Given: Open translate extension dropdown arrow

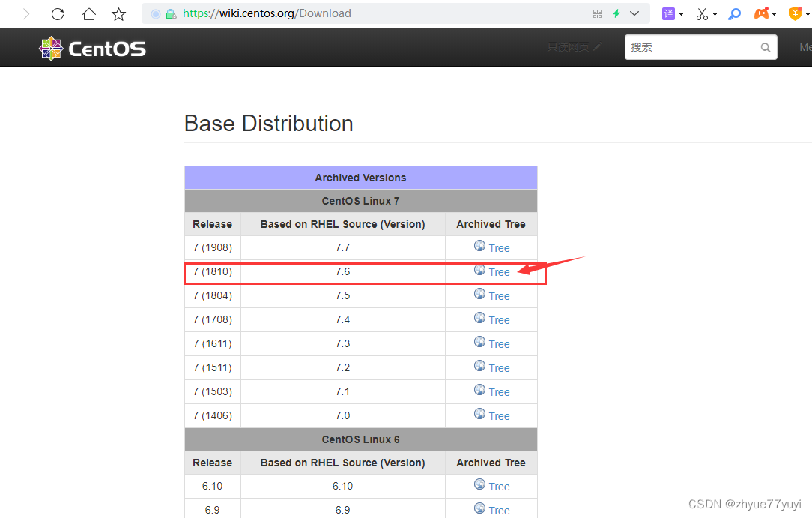Looking at the screenshot, I should coord(681,14).
